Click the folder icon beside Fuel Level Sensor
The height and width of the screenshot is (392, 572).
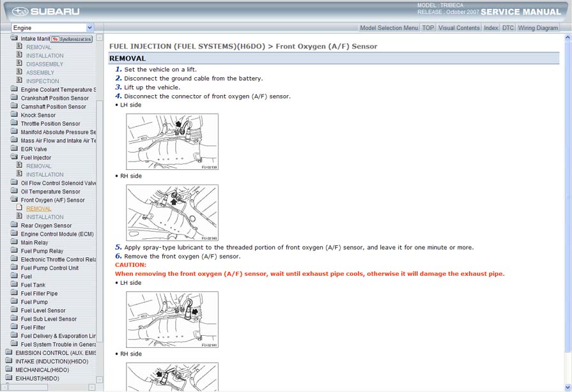pyautogui.click(x=14, y=310)
